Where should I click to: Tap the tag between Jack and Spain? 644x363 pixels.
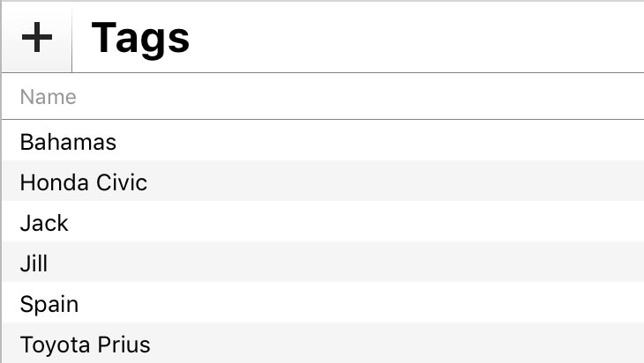point(34,263)
